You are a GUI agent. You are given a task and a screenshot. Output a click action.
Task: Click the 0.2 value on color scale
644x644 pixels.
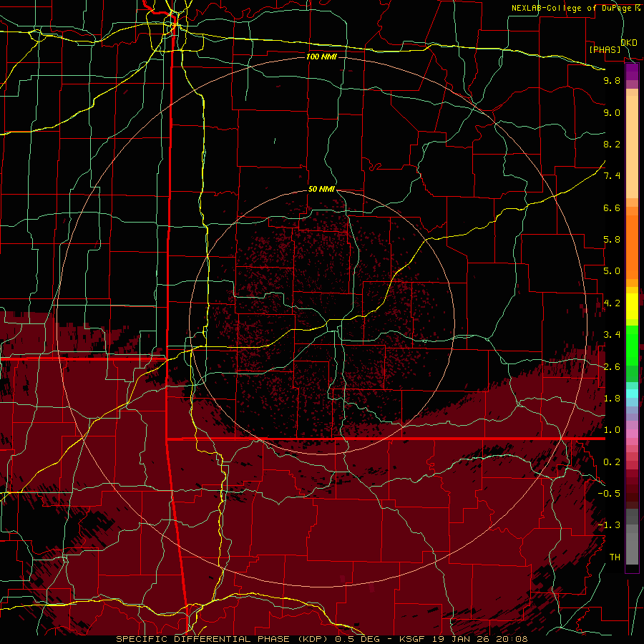(612, 462)
